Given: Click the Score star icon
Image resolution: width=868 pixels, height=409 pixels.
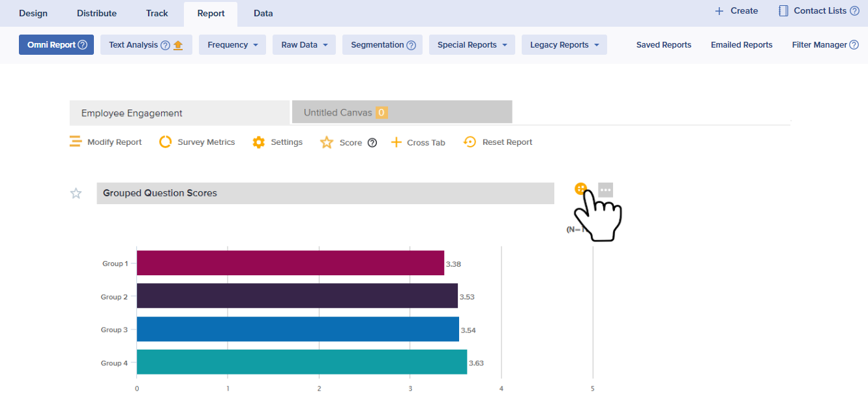Looking at the screenshot, I should [x=327, y=142].
